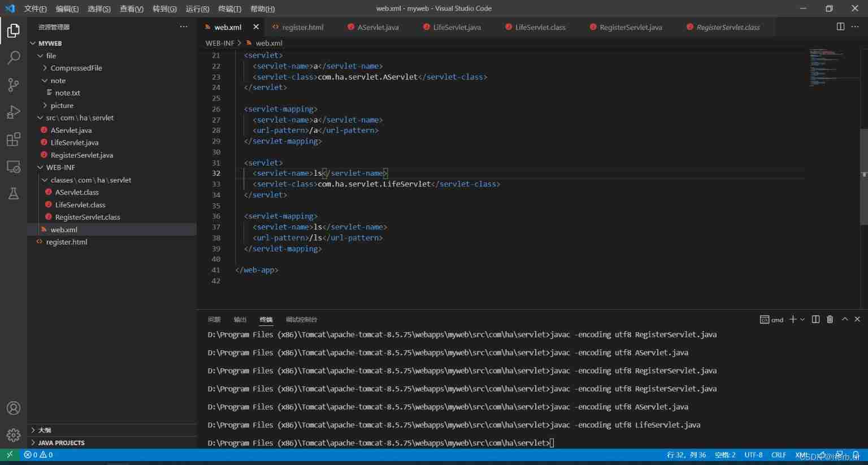
Task: Open the 帮助(H) menu
Action: (x=262, y=8)
